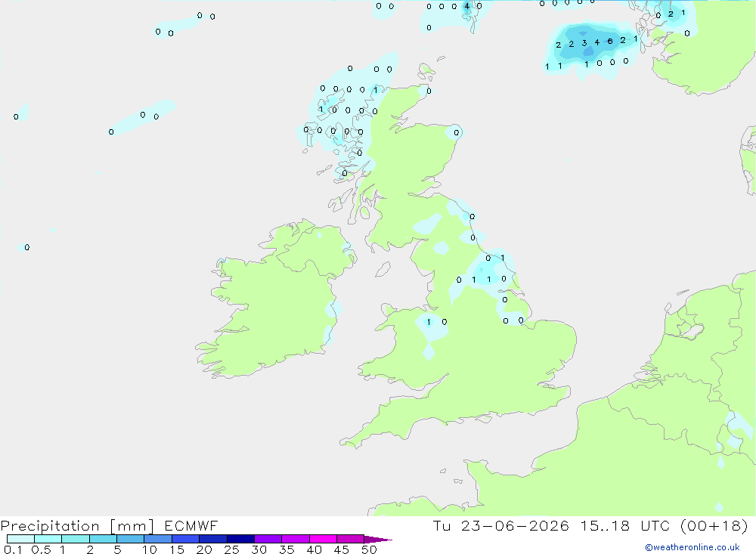
Task: Click the above-50 arrow tip of legend
Action: click(x=379, y=539)
